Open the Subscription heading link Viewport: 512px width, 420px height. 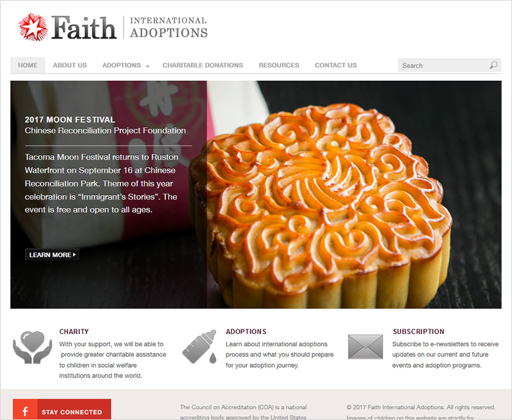[418, 331]
